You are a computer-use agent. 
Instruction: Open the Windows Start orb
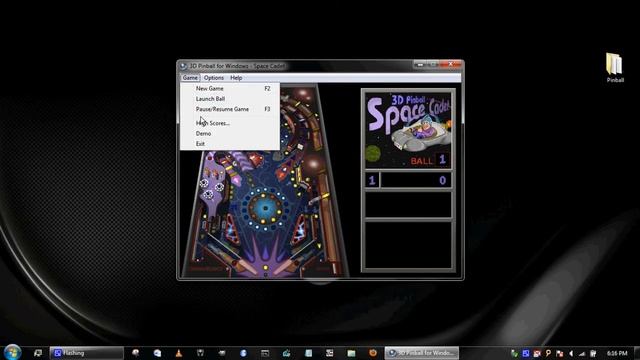point(12,352)
